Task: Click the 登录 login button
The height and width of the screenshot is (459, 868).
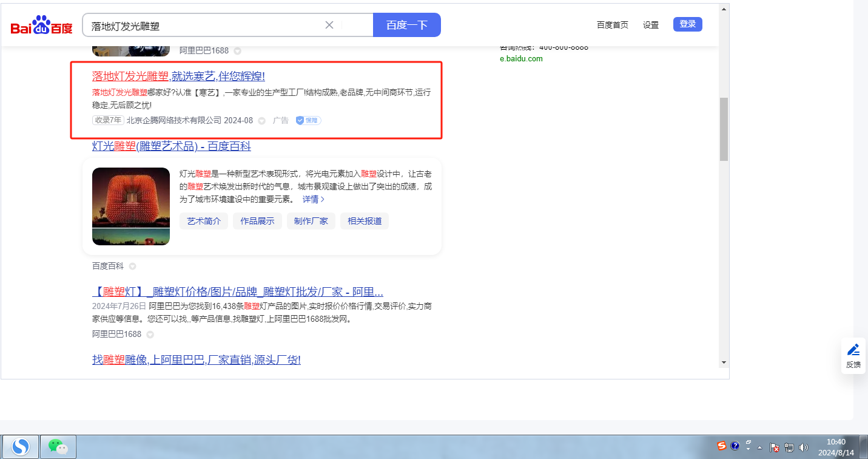Action: [687, 24]
